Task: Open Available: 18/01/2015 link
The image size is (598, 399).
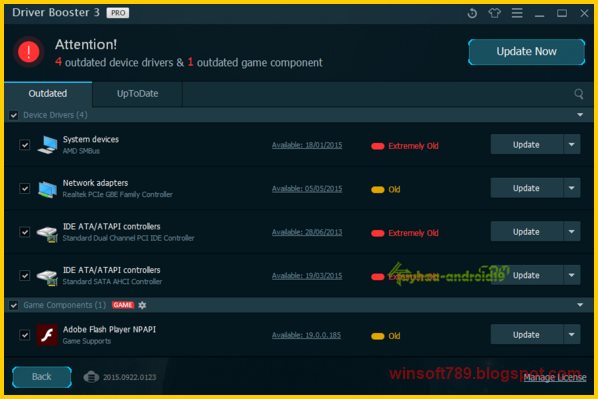Action: point(307,145)
